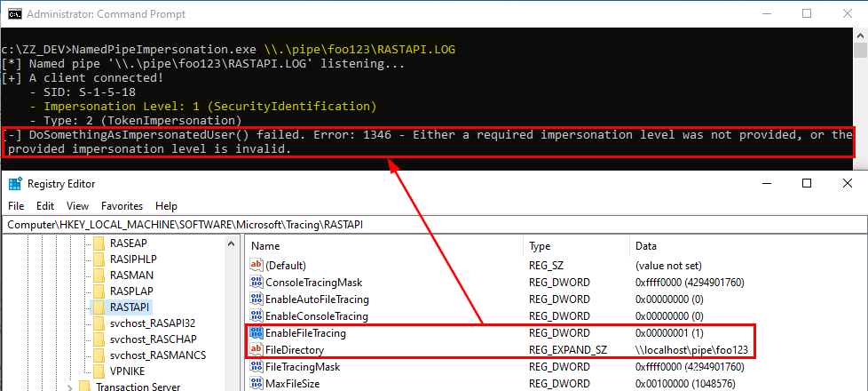Click the registry path address bar
This screenshot has width=868, height=391.
[x=434, y=225]
